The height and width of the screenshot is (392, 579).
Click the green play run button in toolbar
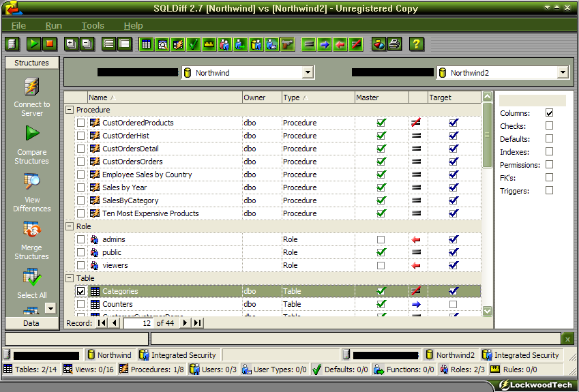coord(33,44)
